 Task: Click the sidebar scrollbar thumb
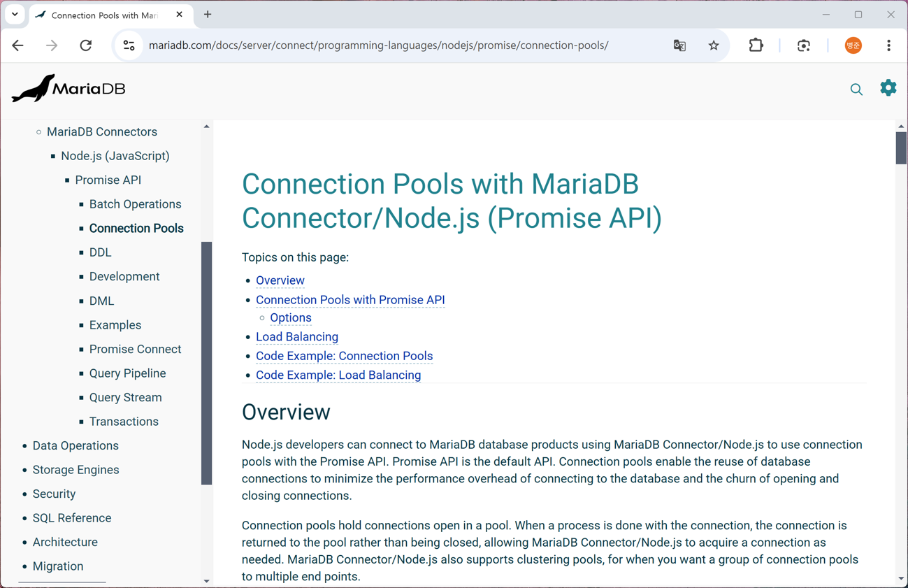[206, 364]
